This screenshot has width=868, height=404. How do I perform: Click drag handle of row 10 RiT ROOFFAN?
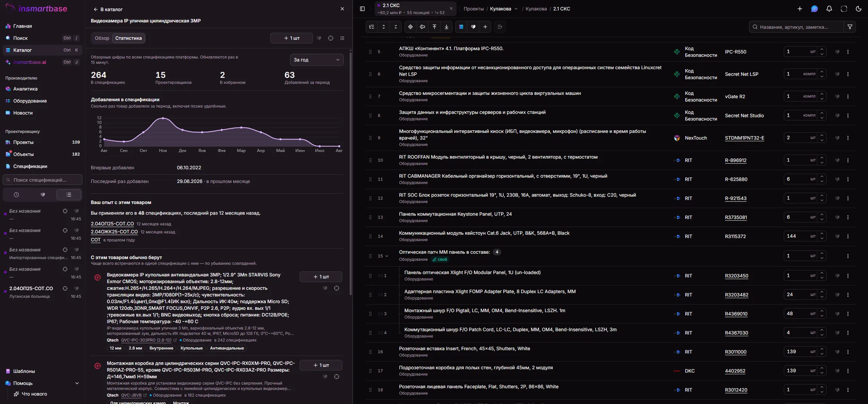(370, 160)
